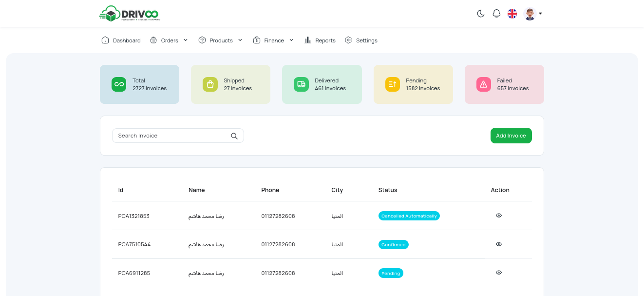The height and width of the screenshot is (296, 644).
Task: Click Shipped shopping bag icon
Action: tap(210, 84)
